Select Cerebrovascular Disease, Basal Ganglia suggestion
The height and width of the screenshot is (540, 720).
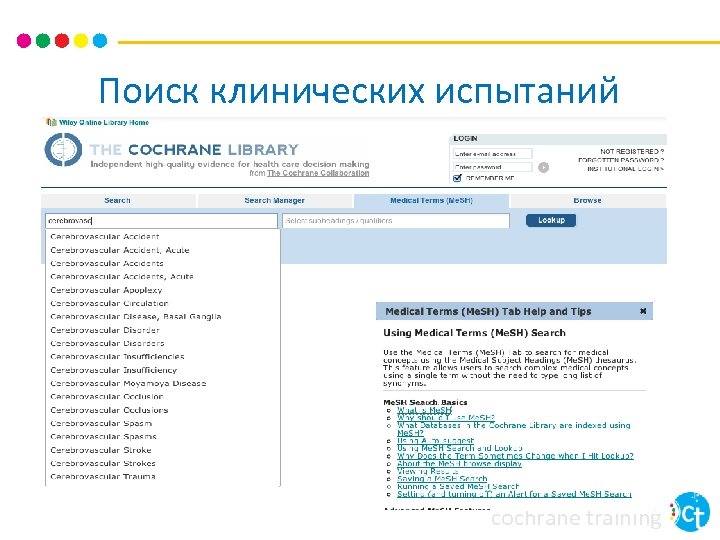[x=136, y=317]
